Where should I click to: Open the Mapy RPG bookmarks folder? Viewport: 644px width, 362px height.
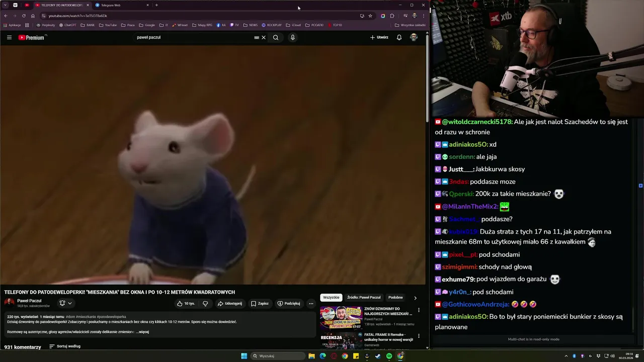(x=202, y=25)
